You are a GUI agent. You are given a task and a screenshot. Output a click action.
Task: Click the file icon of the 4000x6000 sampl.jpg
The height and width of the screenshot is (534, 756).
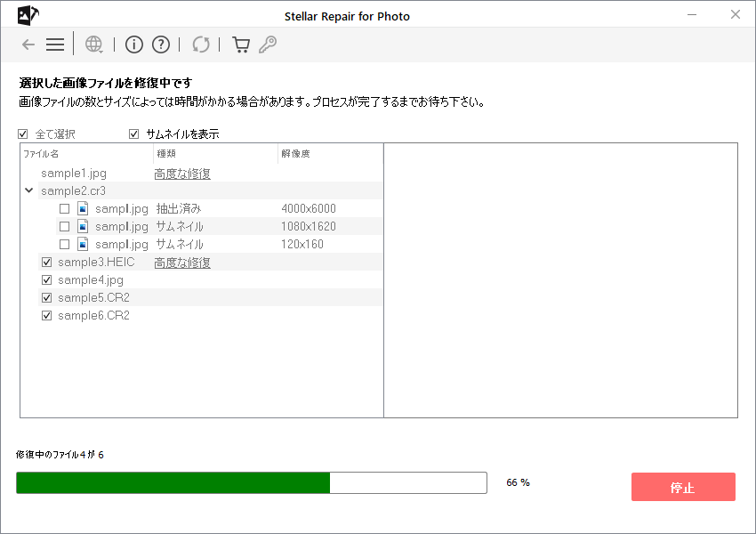tap(83, 208)
